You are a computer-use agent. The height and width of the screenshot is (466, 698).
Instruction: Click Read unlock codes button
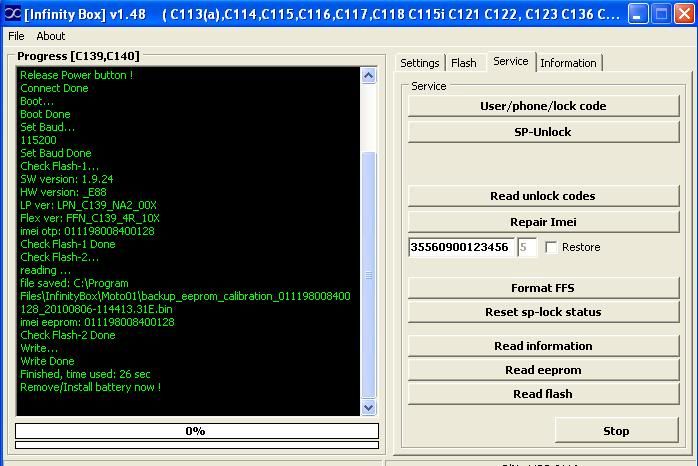544,196
